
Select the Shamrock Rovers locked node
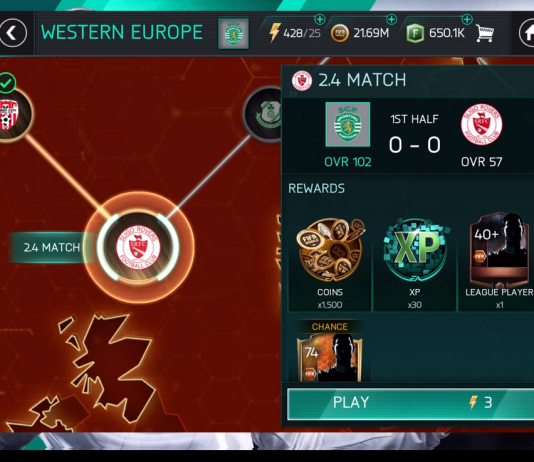pos(264,114)
